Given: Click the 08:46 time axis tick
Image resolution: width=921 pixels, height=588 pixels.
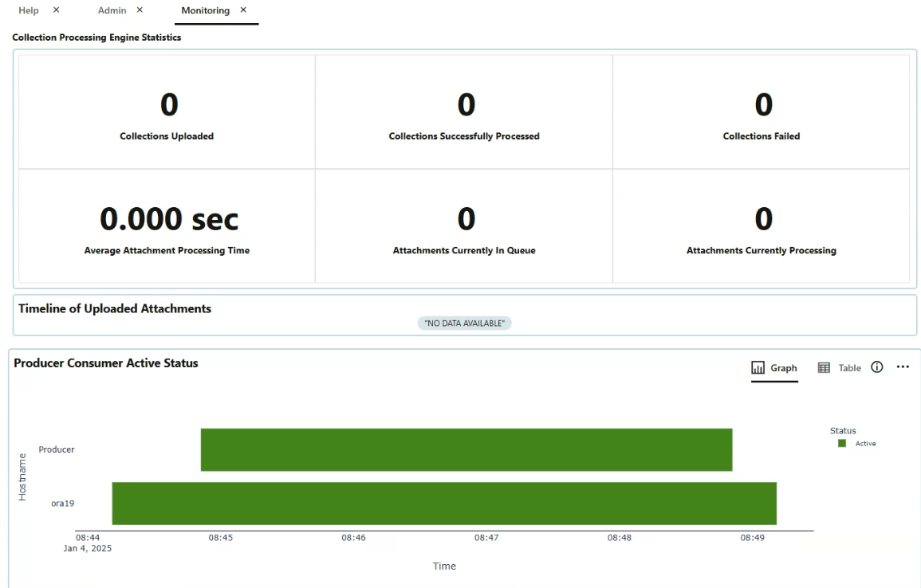Looking at the screenshot, I should 353,538.
